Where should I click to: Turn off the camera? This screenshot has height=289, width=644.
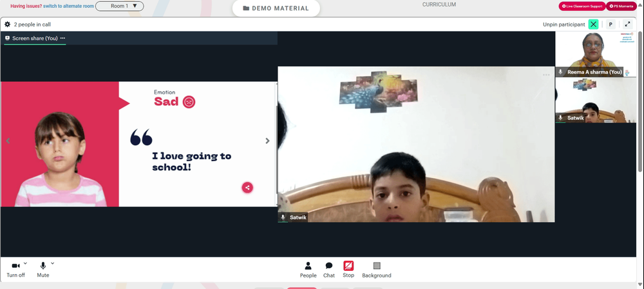tap(15, 270)
